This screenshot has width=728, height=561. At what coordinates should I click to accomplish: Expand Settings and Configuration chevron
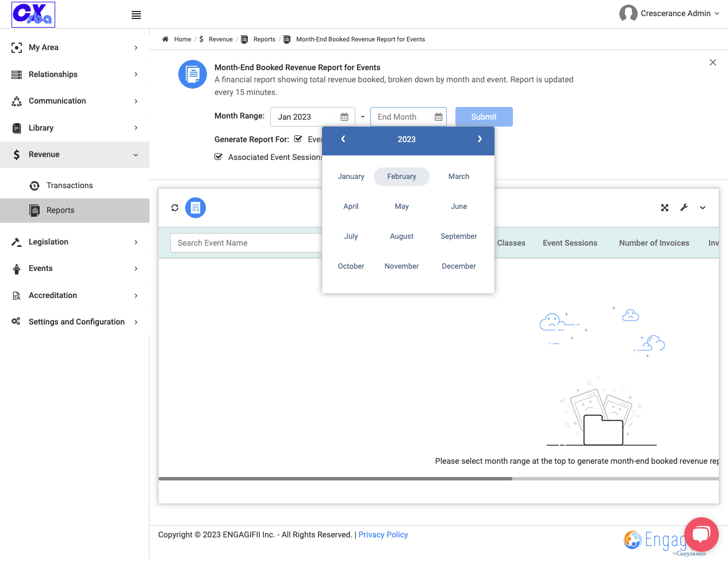click(x=136, y=322)
